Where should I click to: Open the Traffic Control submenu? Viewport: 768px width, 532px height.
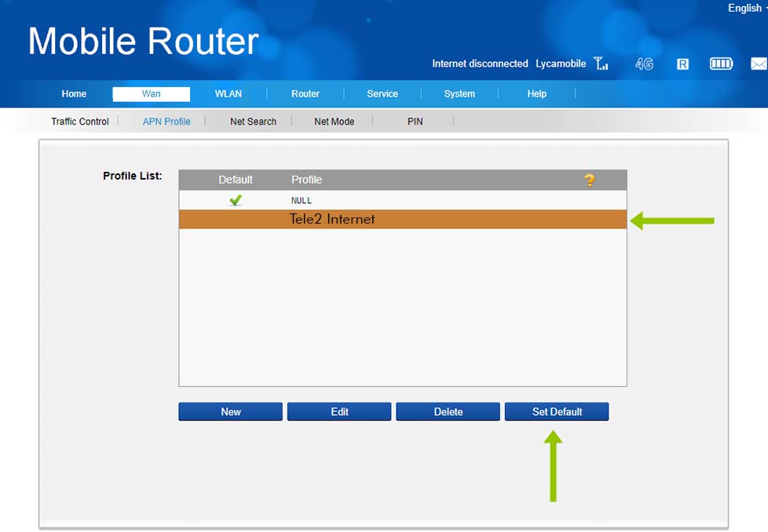(80, 122)
